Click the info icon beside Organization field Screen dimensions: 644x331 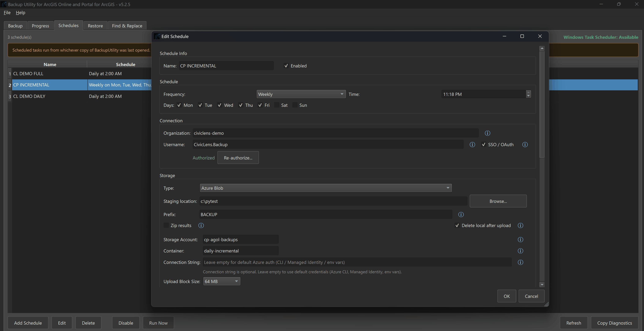point(487,133)
